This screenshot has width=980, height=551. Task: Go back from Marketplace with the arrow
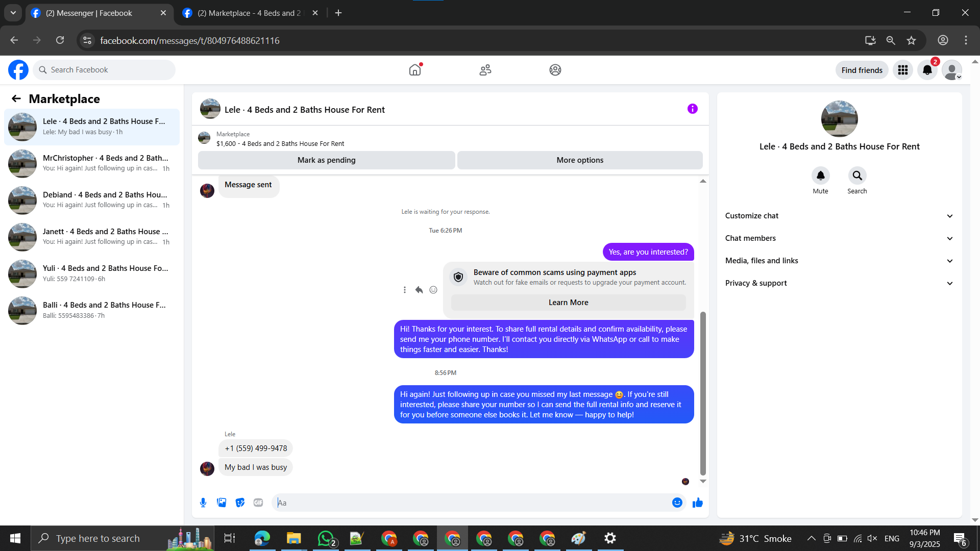tap(16, 99)
